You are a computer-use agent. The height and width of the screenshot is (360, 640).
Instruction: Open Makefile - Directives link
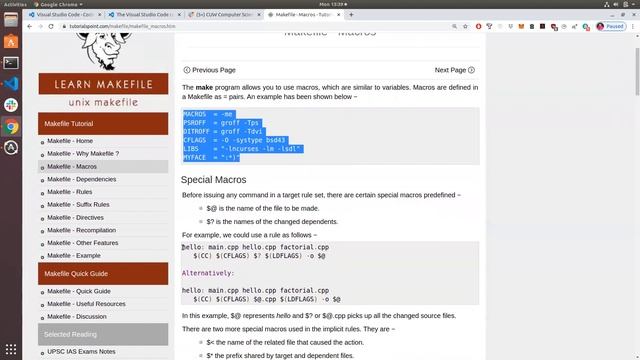pyautogui.click(x=76, y=218)
